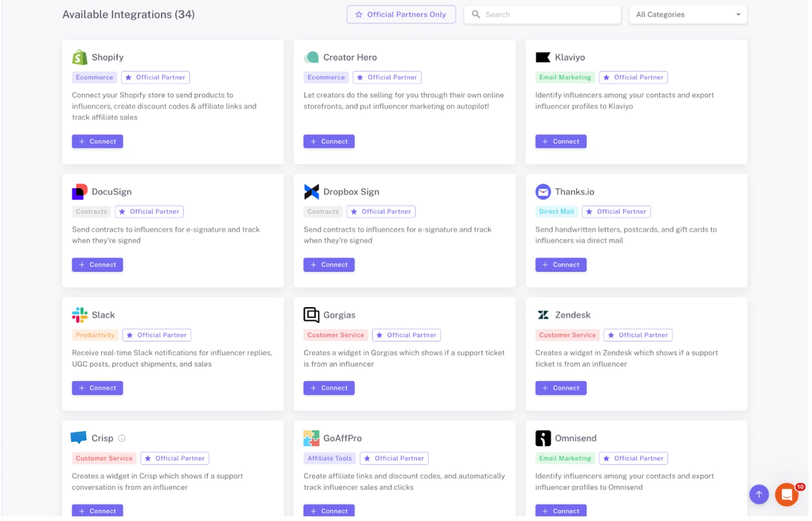This screenshot has height=521, width=812.
Task: Click the Omnisend logo icon
Action: (543, 438)
